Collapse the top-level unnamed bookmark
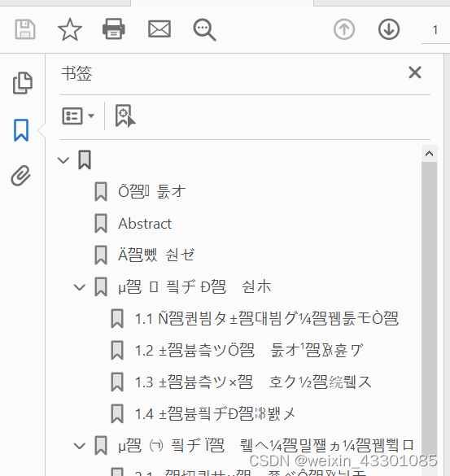450x476 pixels. pos(63,160)
